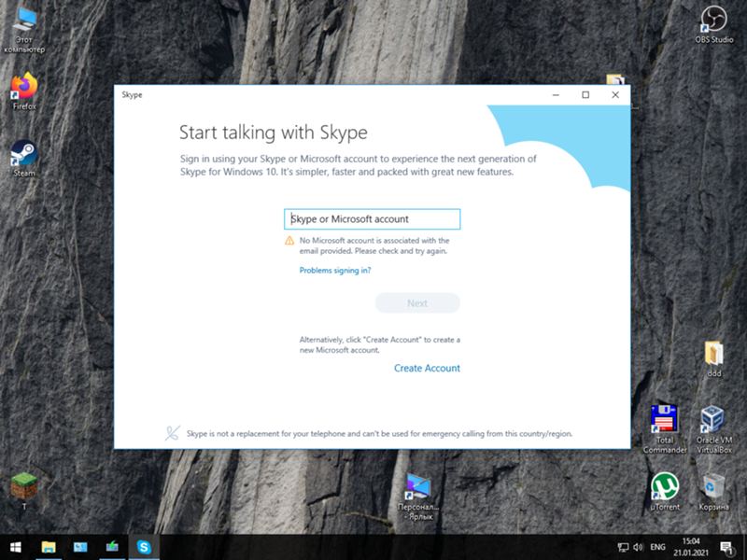Screen dimensions: 747x560
Task: Select the Steam desktop icon
Action: click(x=24, y=158)
